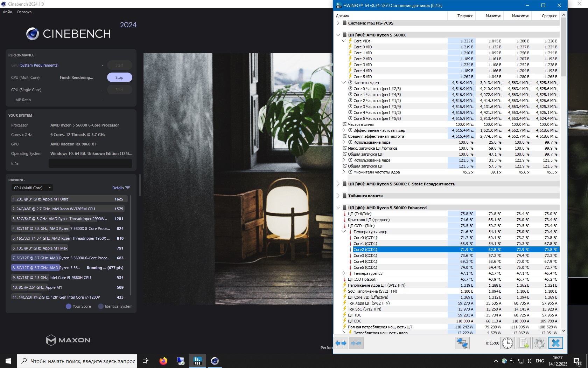Switch input language via ENG indicator
Viewport: 588px width, 368px height.
click(x=540, y=361)
